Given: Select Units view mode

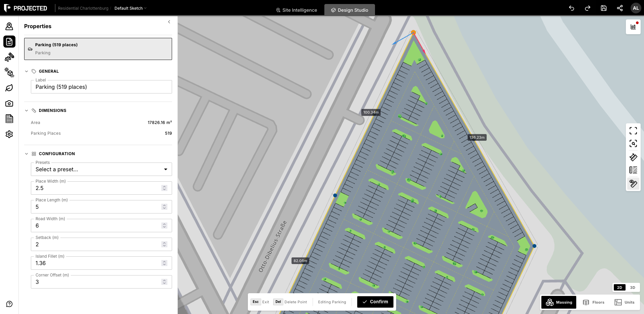Looking at the screenshot, I should click(625, 302).
